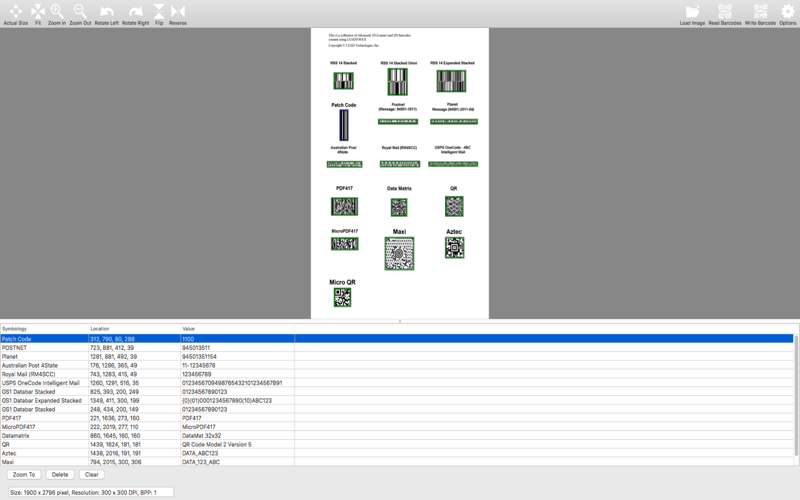Reverse the image horizontally
The height and width of the screenshot is (500, 800).
click(178, 14)
